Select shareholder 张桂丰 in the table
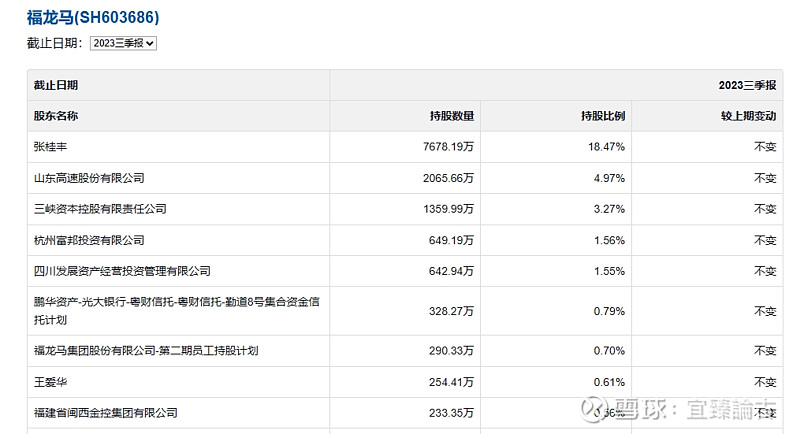 50,146
